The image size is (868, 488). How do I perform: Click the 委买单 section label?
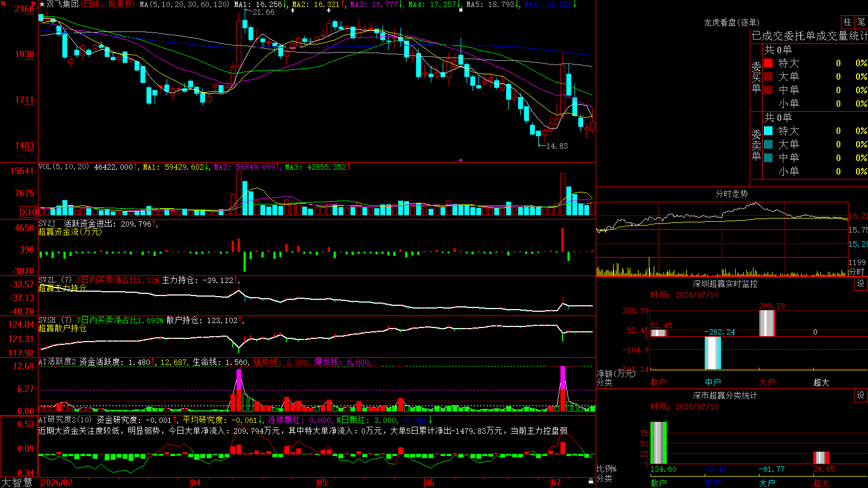click(756, 77)
